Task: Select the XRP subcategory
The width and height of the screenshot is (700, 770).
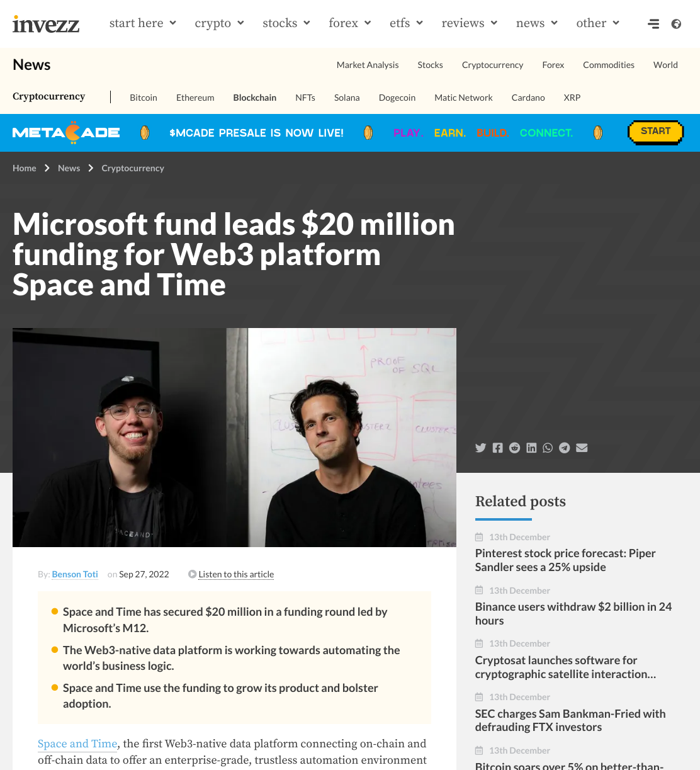Action: [x=572, y=98]
